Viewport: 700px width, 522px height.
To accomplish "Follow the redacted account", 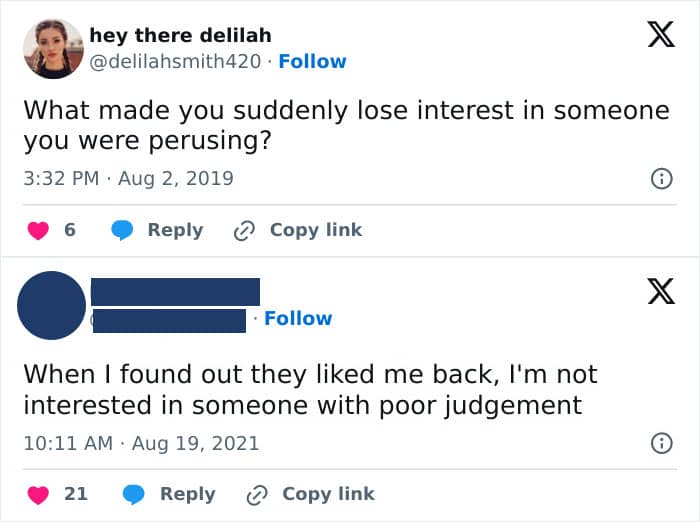I will click(298, 318).
